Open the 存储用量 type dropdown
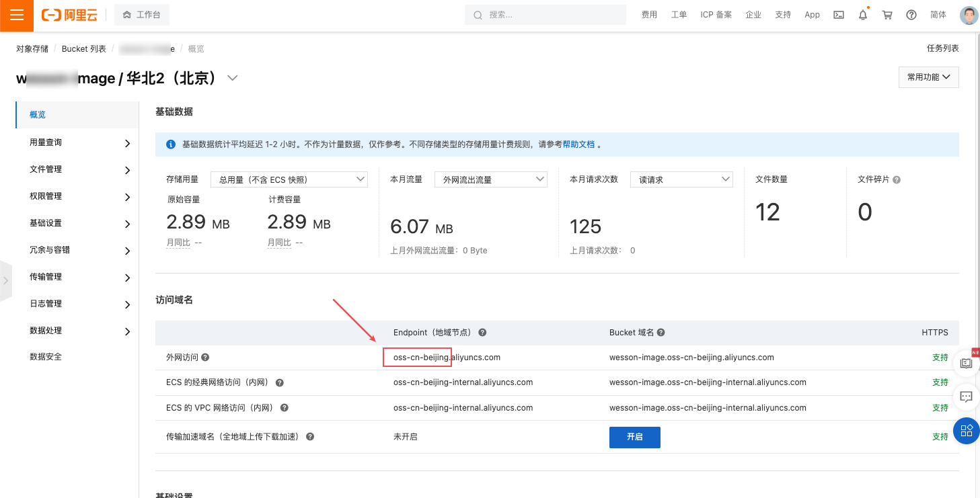 [x=289, y=179]
